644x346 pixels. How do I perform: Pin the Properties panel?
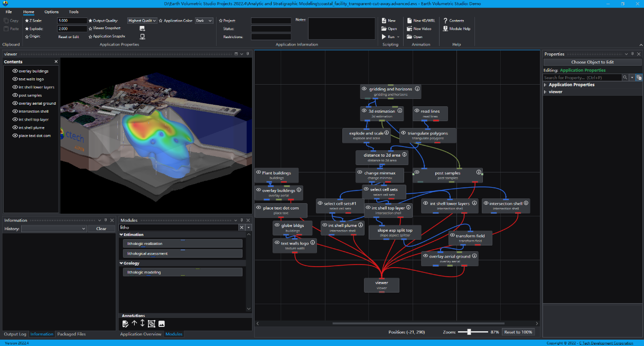tap(632, 54)
